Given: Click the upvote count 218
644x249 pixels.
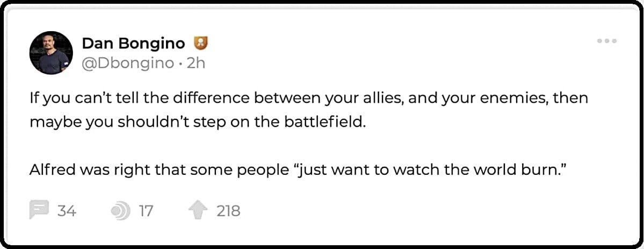Looking at the screenshot, I should coord(228,211).
